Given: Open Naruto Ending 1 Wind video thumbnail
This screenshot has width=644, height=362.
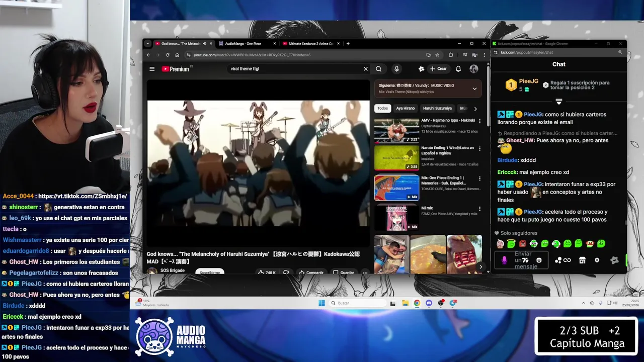Looking at the screenshot, I should tap(396, 158).
